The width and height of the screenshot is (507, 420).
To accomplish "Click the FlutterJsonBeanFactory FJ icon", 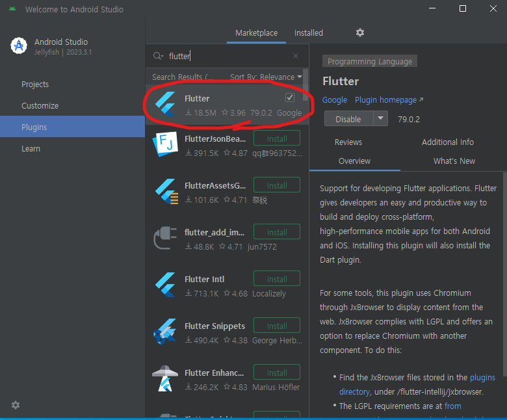I will pos(165,144).
